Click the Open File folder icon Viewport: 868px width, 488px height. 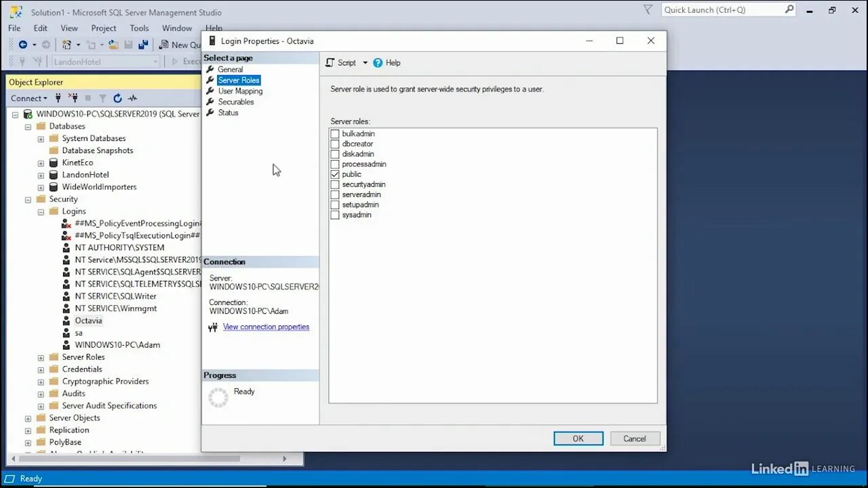pyautogui.click(x=113, y=45)
